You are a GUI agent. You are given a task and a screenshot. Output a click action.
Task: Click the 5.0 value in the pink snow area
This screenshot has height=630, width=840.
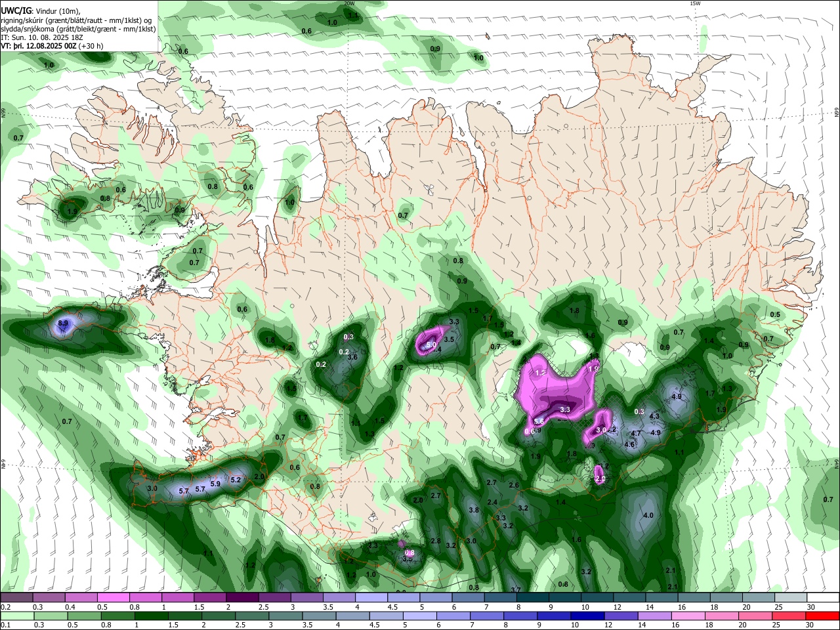pos(431,345)
